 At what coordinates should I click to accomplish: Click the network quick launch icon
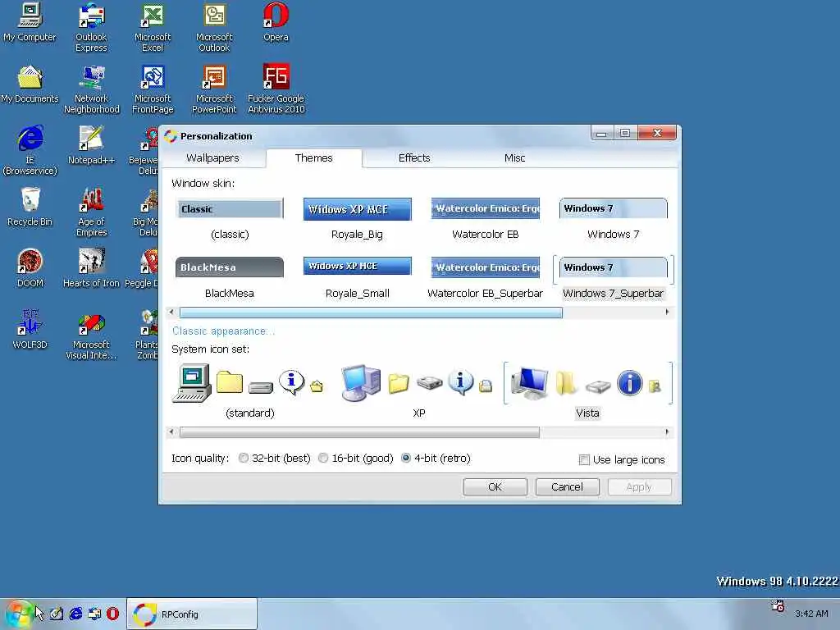click(x=95, y=614)
